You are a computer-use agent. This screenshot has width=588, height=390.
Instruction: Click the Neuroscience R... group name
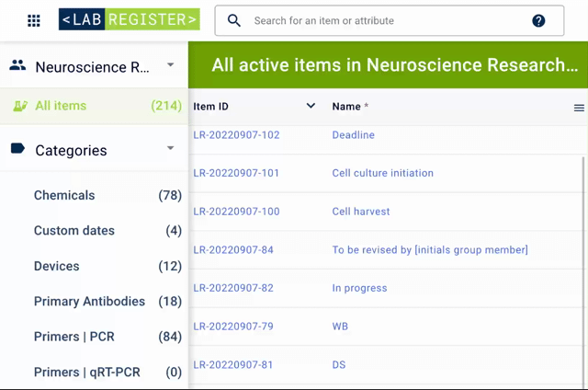point(92,67)
